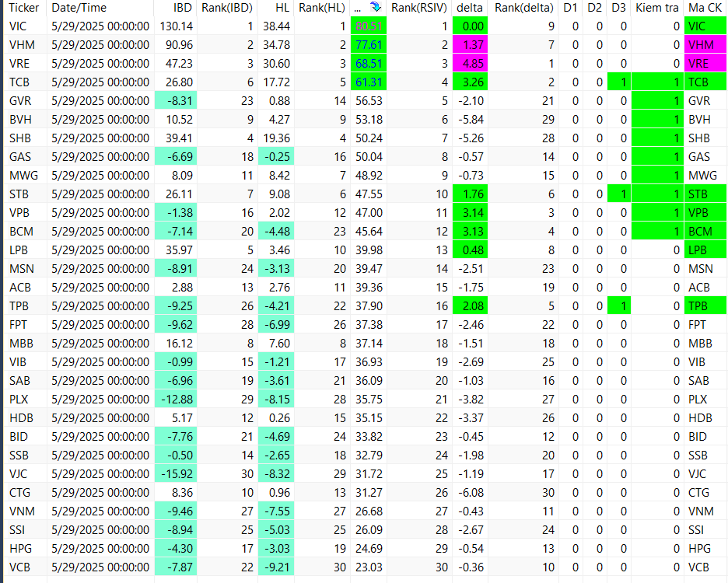This screenshot has width=728, height=583.
Task: Click the green D3 cell in the STB row
Action: coord(619,194)
